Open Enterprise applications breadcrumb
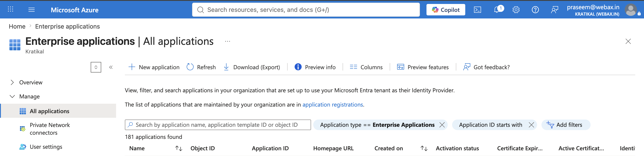 (67, 26)
